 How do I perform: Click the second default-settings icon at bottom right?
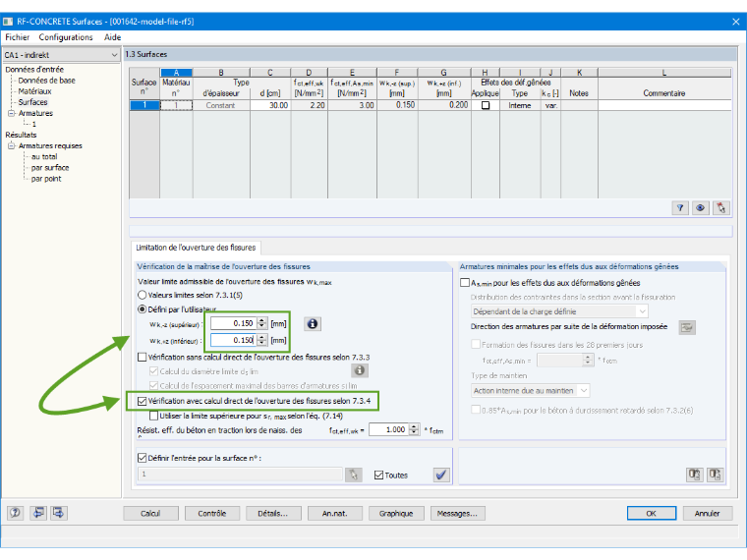tap(715, 475)
